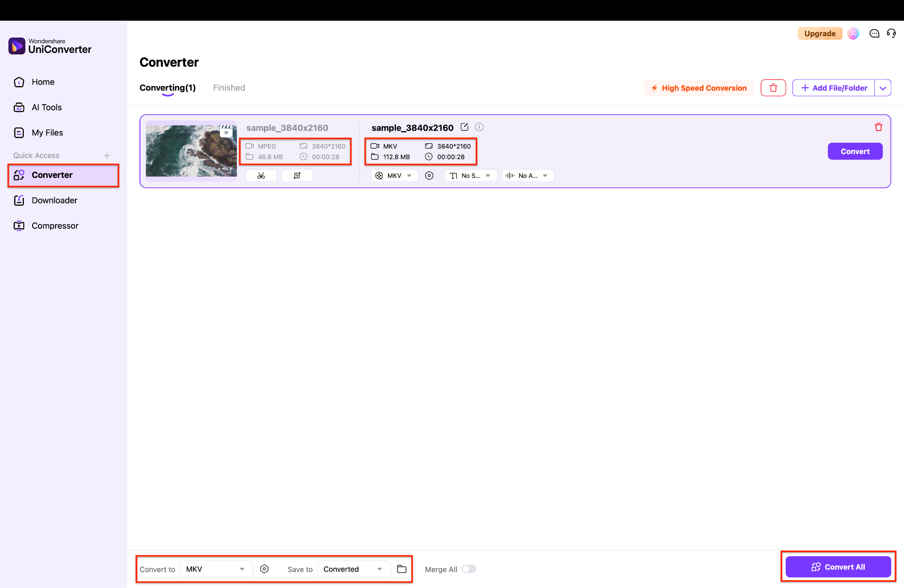Click the rename pencil icon on the output file
Image resolution: width=904 pixels, height=588 pixels.
[x=464, y=127]
